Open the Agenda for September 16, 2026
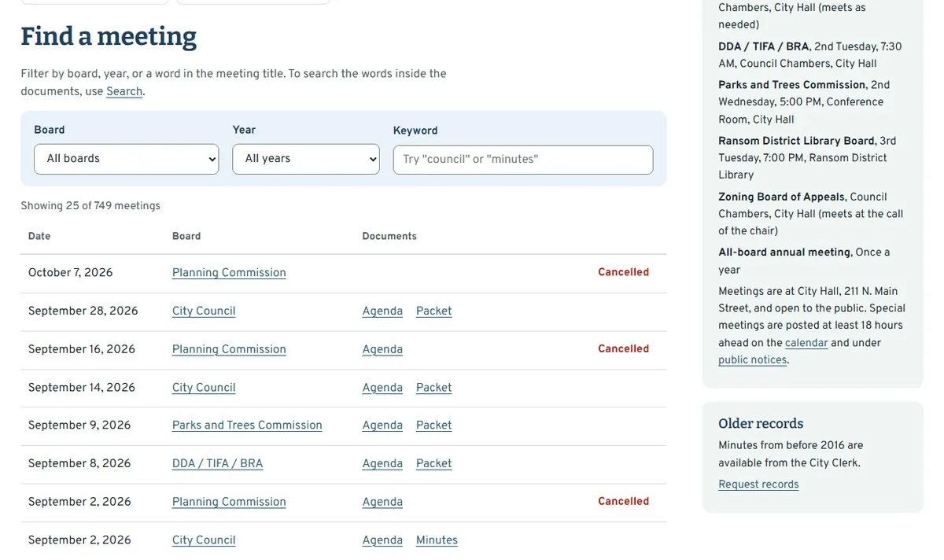 tap(382, 349)
